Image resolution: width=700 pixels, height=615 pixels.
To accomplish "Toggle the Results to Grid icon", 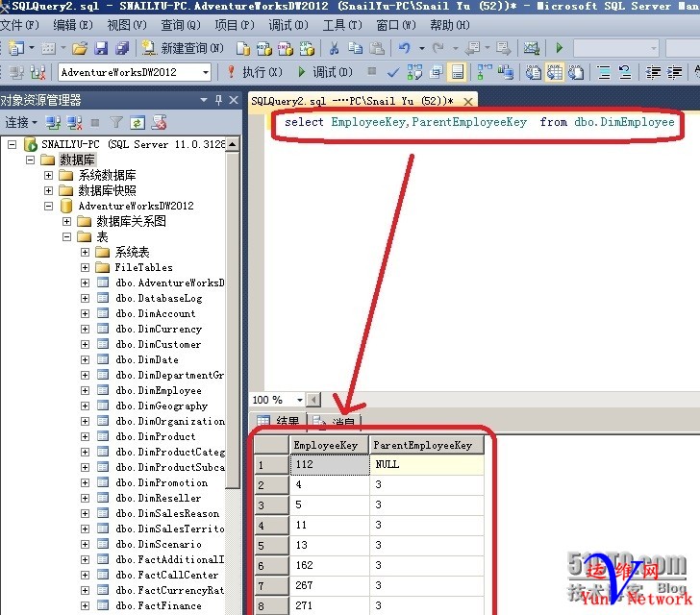I will tap(555, 72).
